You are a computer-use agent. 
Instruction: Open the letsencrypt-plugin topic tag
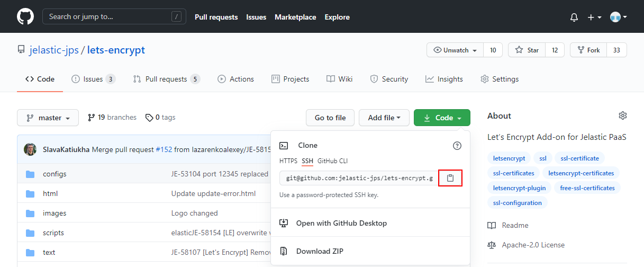(x=519, y=188)
